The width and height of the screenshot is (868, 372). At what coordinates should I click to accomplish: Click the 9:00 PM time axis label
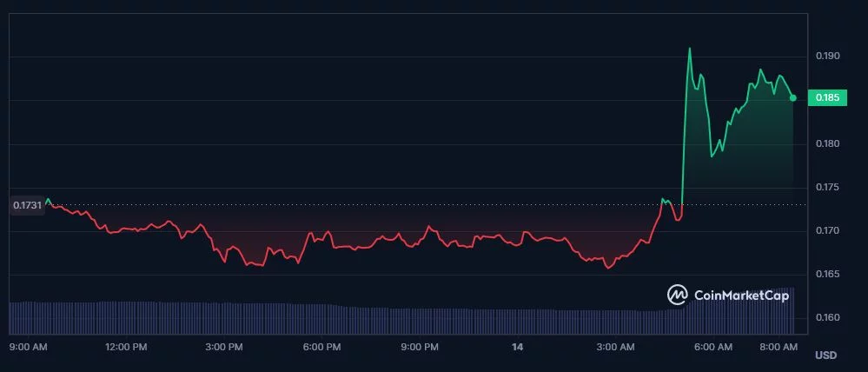point(420,347)
